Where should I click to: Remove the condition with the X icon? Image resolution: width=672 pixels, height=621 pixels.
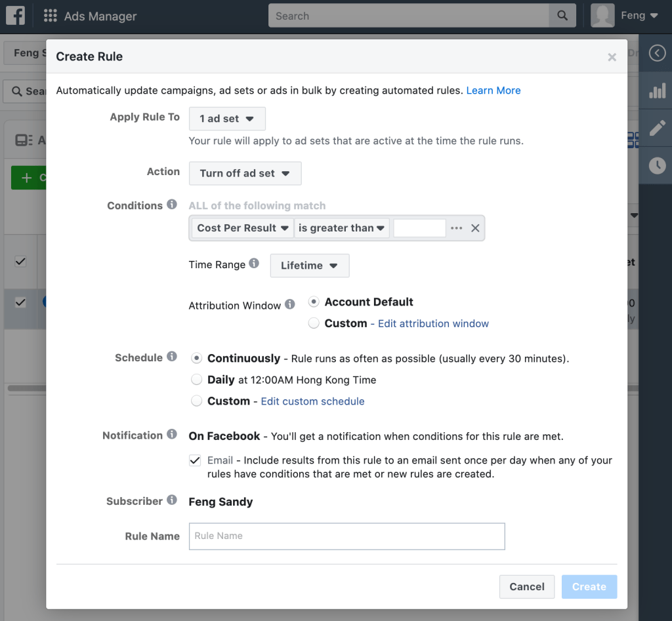tap(476, 228)
